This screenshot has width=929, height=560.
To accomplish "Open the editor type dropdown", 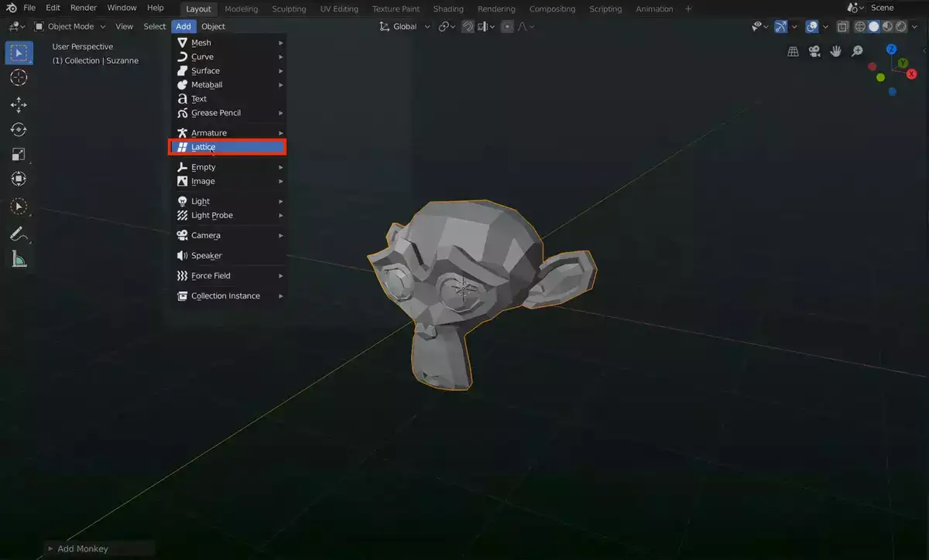I will click(x=16, y=26).
